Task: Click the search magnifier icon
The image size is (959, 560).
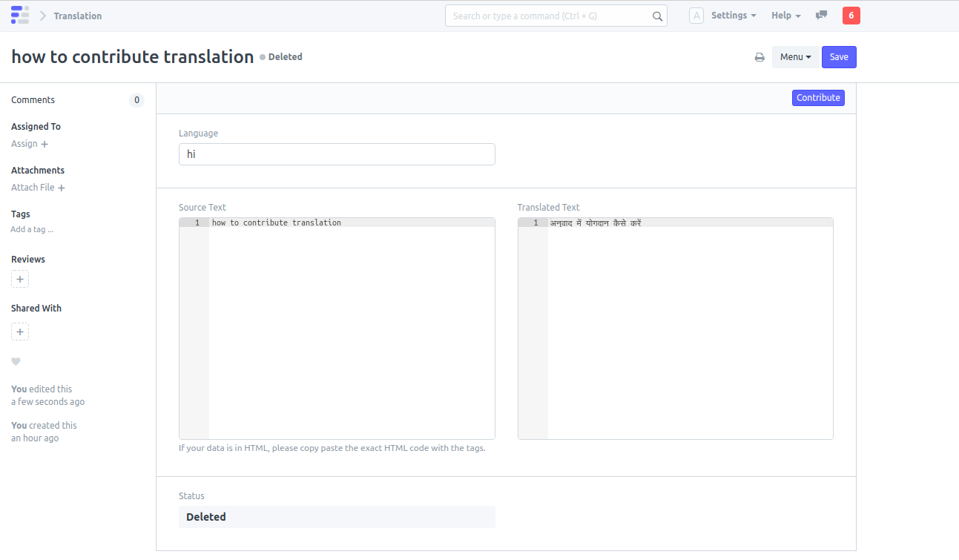Action: coord(657,16)
